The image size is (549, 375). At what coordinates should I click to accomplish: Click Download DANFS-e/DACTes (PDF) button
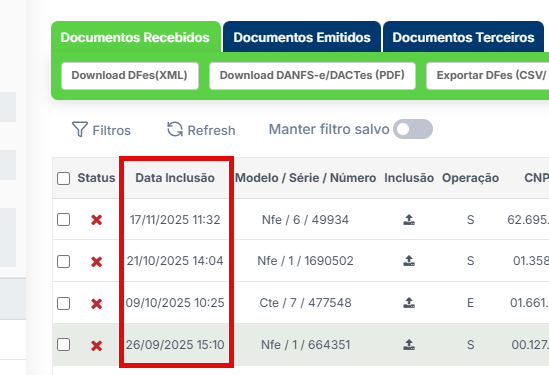312,76
